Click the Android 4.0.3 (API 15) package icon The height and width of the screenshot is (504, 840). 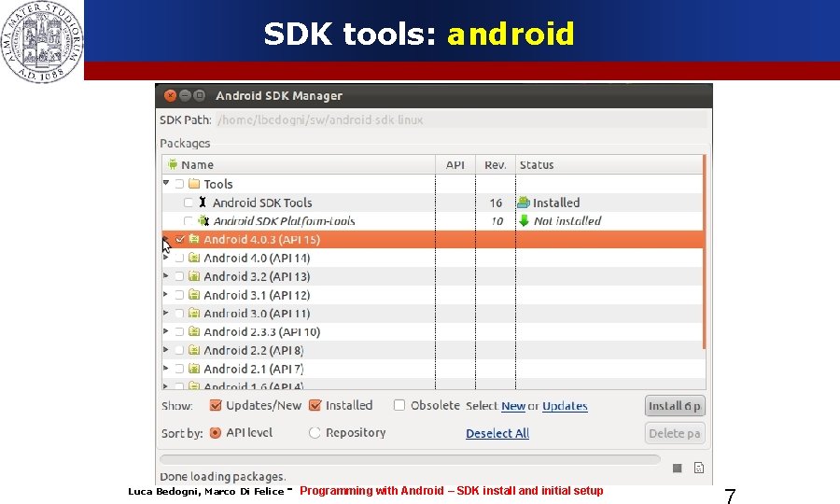pyautogui.click(x=194, y=239)
